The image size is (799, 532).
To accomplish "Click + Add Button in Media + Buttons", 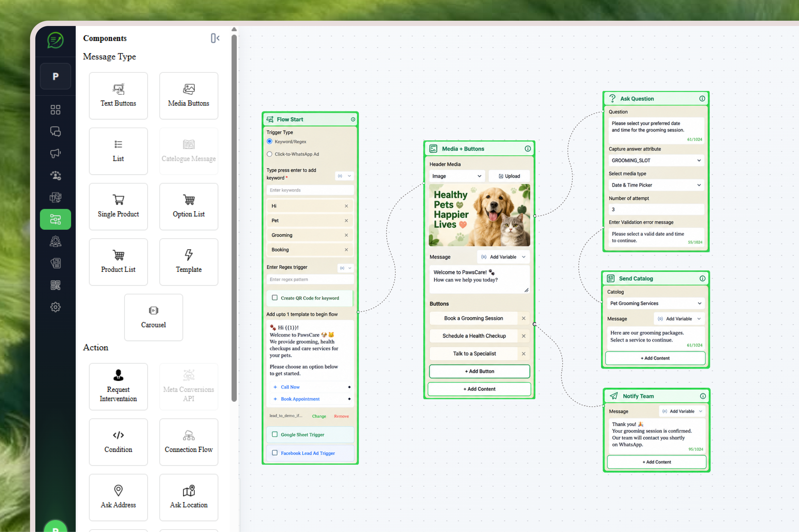I will (479, 371).
